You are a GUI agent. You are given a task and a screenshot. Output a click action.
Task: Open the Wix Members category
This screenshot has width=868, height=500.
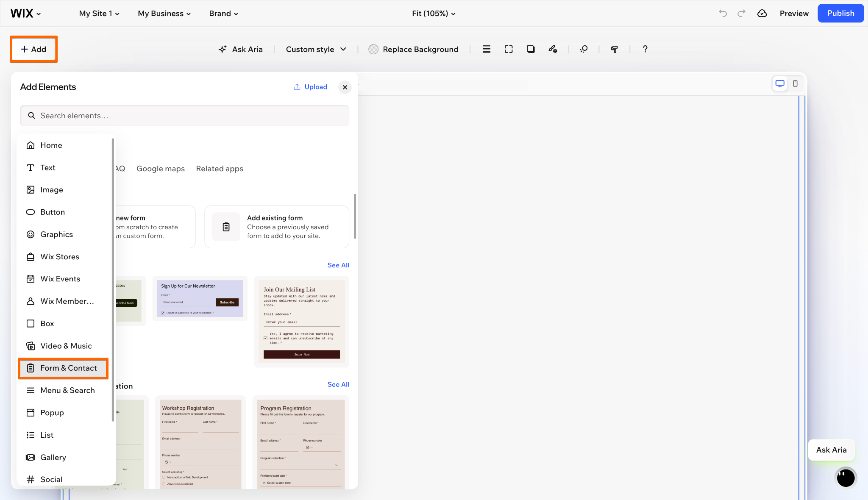(64, 301)
